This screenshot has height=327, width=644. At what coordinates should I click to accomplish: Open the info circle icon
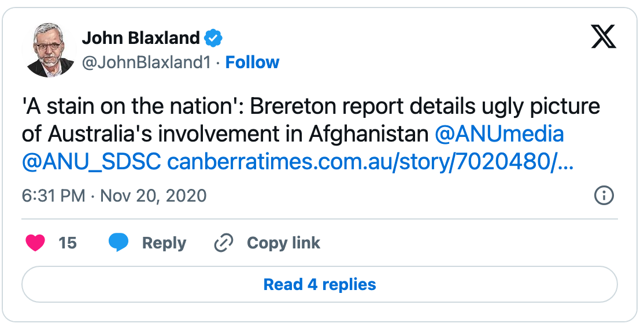[604, 196]
